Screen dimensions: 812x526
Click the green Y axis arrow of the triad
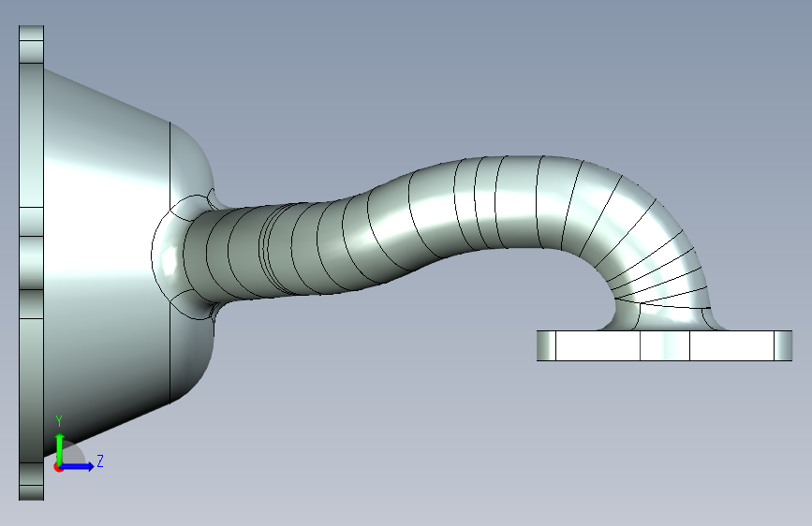pos(60,448)
